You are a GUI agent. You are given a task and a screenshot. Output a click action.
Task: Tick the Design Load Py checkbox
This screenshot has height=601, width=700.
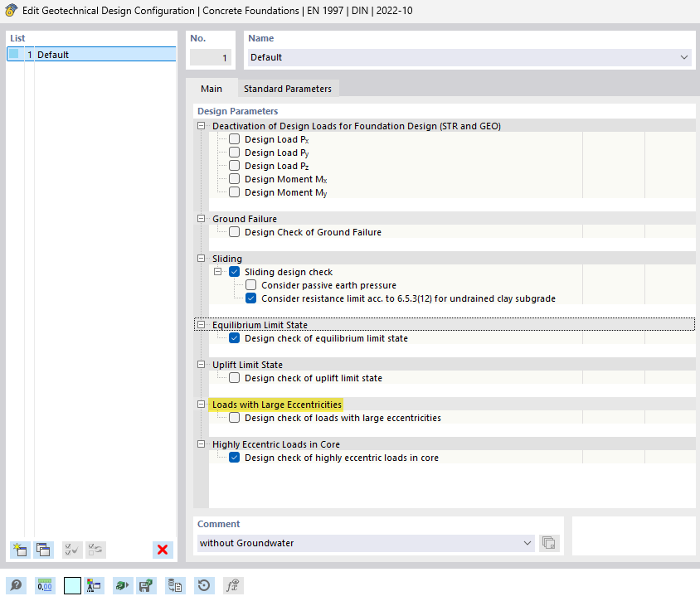[235, 153]
